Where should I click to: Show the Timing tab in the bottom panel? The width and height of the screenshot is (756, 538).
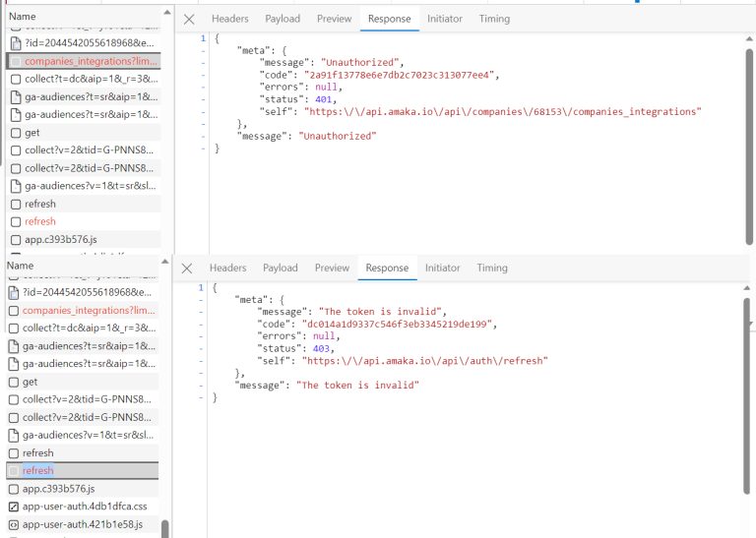point(492,268)
